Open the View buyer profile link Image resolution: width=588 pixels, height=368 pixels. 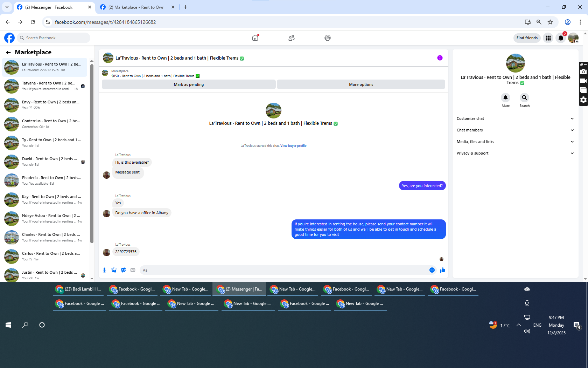(x=293, y=146)
